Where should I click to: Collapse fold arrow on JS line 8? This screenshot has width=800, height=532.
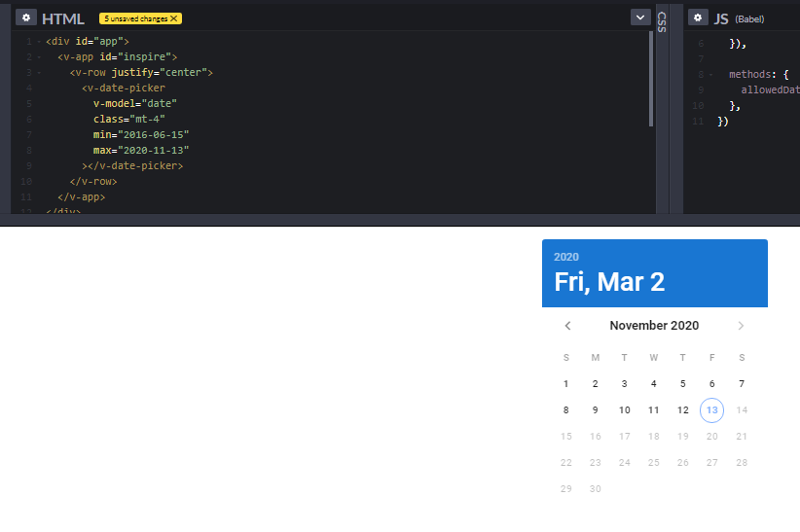(710, 75)
